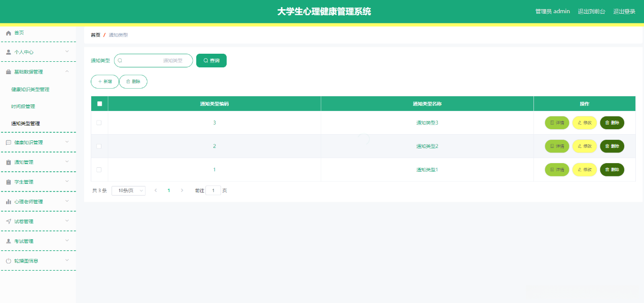This screenshot has height=303, width=644.
Task: Click 详情 for 通知类型1 row
Action: point(557,170)
